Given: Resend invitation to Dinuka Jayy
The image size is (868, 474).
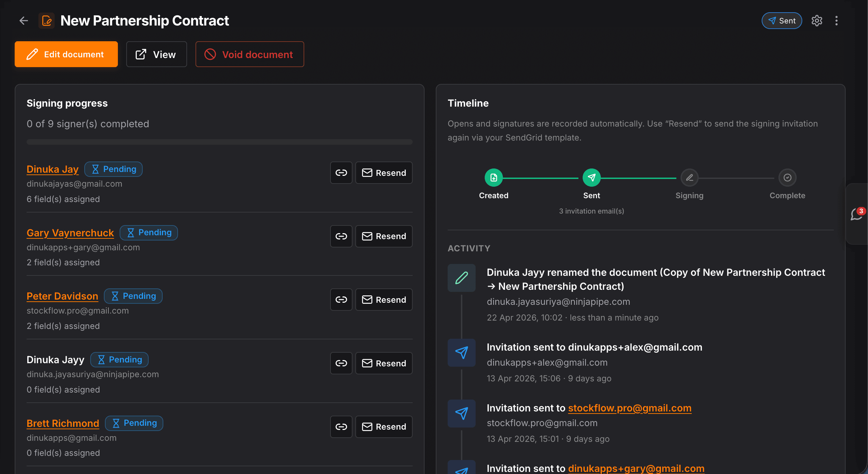Looking at the screenshot, I should pyautogui.click(x=384, y=363).
